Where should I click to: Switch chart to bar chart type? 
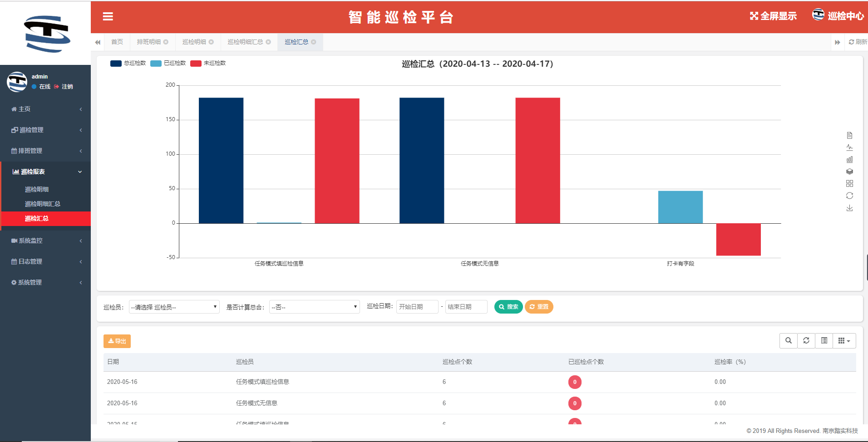pos(850,159)
